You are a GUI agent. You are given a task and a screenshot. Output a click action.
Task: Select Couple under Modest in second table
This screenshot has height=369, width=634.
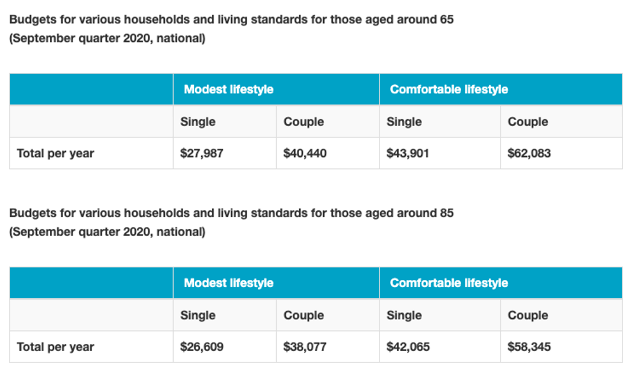pyautogui.click(x=304, y=315)
